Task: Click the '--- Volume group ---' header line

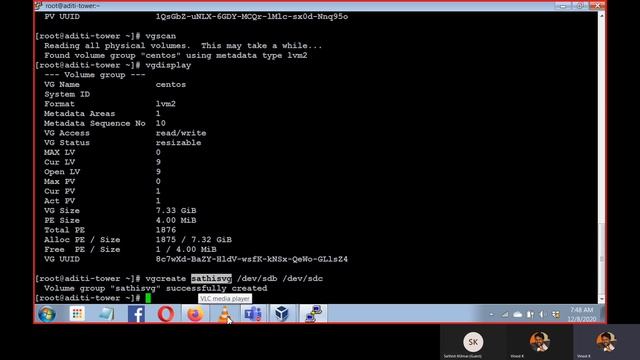Action: pos(95,75)
